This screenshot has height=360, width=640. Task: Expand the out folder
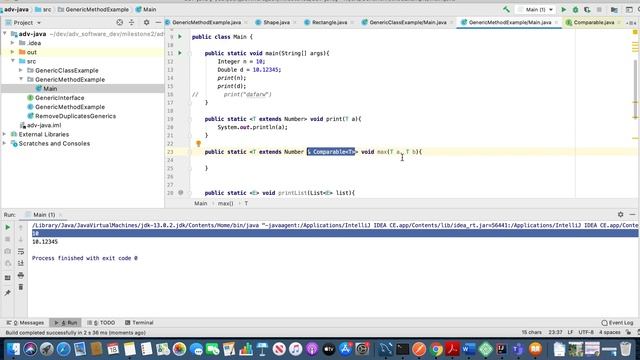13,52
